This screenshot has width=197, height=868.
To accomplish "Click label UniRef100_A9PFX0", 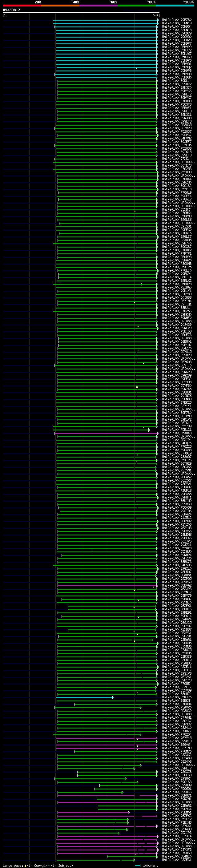I will 177,230.
